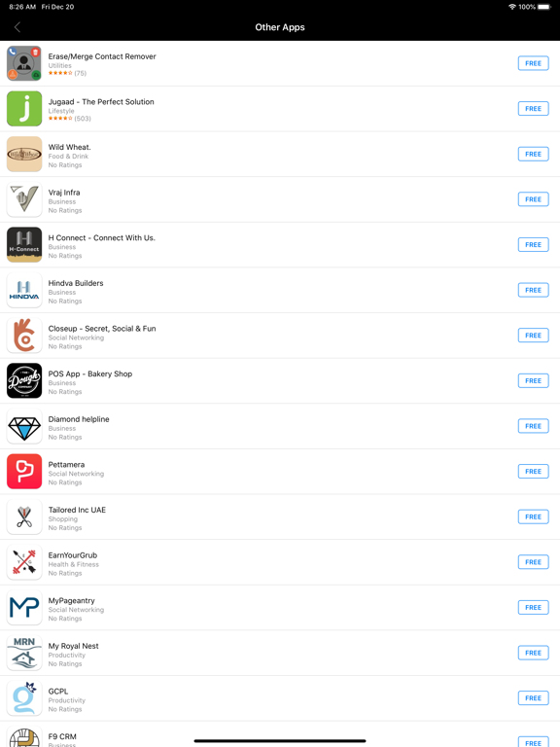Image resolution: width=560 pixels, height=747 pixels.
Task: Open the MyPageantry MP icon
Action: click(24, 607)
